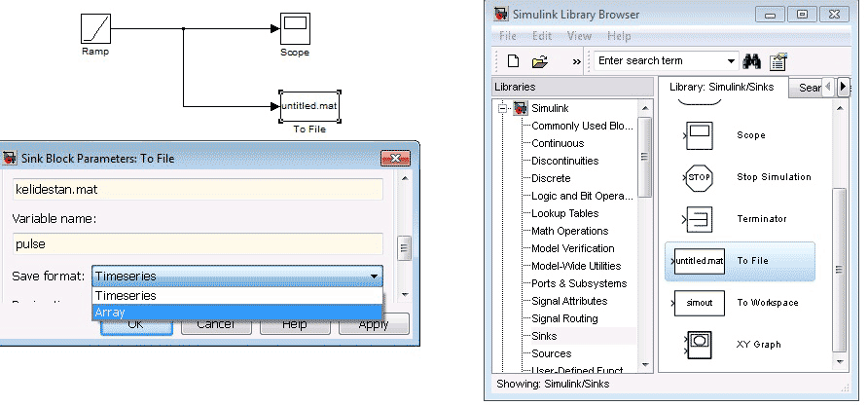
Task: Close the Sink Block Parameters dialog
Action: (395, 159)
